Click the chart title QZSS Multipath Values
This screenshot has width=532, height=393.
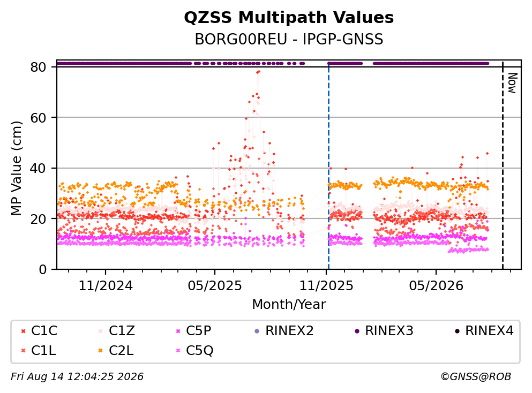click(289, 17)
